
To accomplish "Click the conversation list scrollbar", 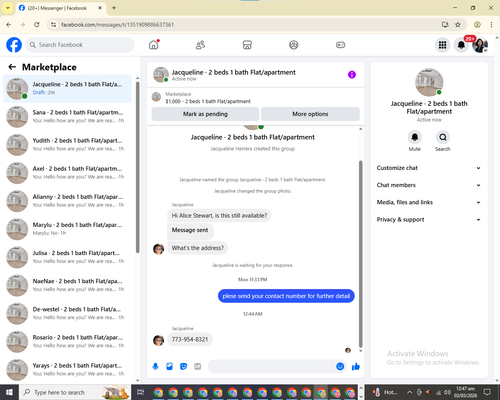I will pos(137,167).
